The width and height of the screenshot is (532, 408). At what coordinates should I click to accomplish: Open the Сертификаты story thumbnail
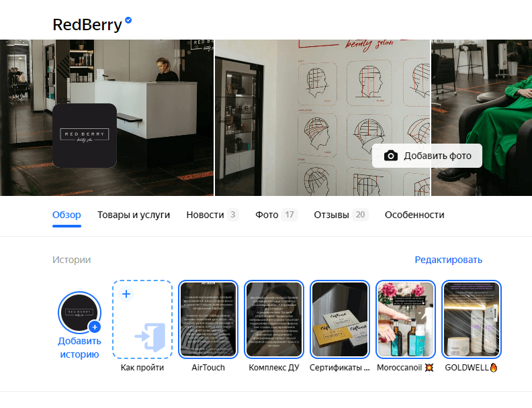(x=340, y=319)
